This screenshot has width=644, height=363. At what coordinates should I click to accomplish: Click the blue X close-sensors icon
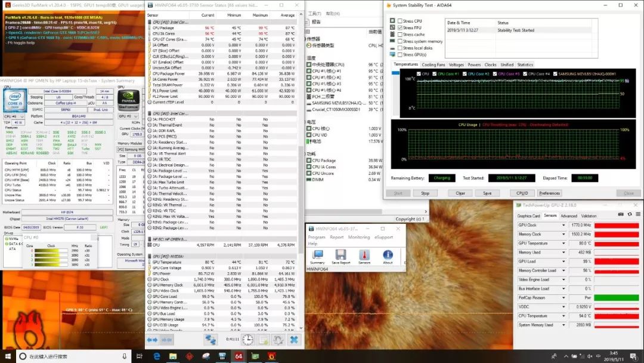point(293,339)
